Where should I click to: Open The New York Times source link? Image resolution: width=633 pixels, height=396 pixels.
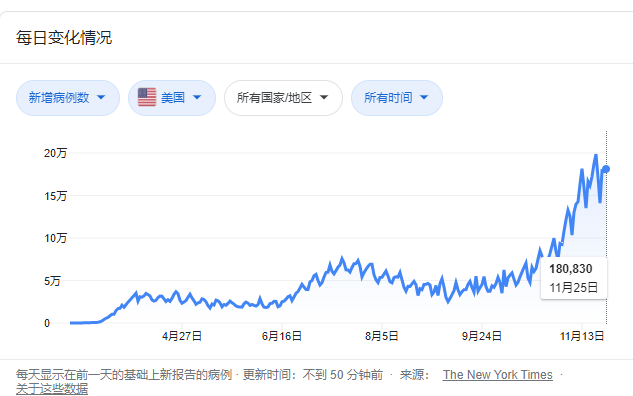coord(497,375)
